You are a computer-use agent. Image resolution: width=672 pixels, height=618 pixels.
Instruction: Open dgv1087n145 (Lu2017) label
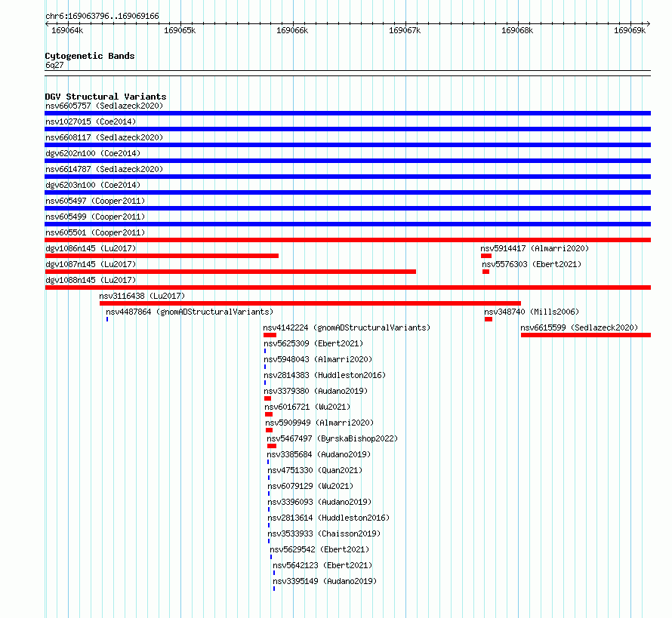91,264
